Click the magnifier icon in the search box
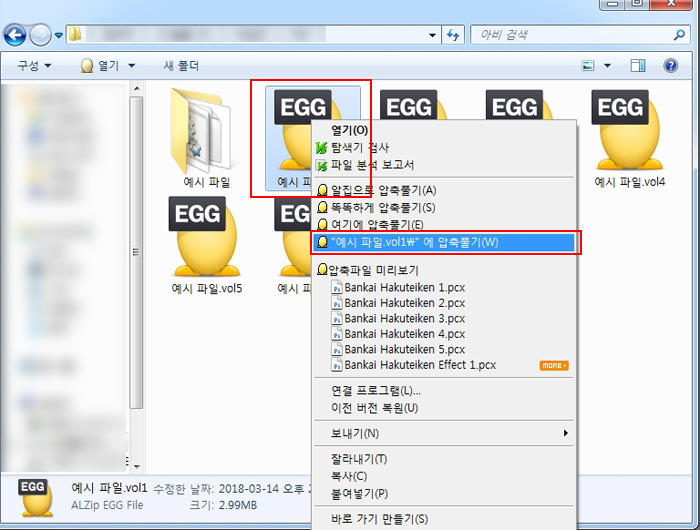Viewport: 700px width, 530px height. click(x=679, y=35)
